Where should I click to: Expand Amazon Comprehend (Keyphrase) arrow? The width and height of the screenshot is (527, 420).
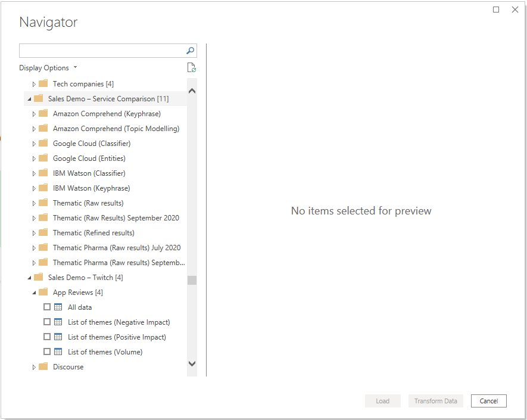[34, 114]
